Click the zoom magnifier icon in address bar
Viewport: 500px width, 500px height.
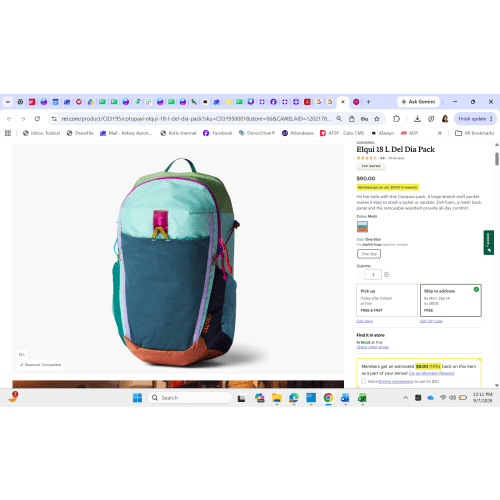coord(339,119)
